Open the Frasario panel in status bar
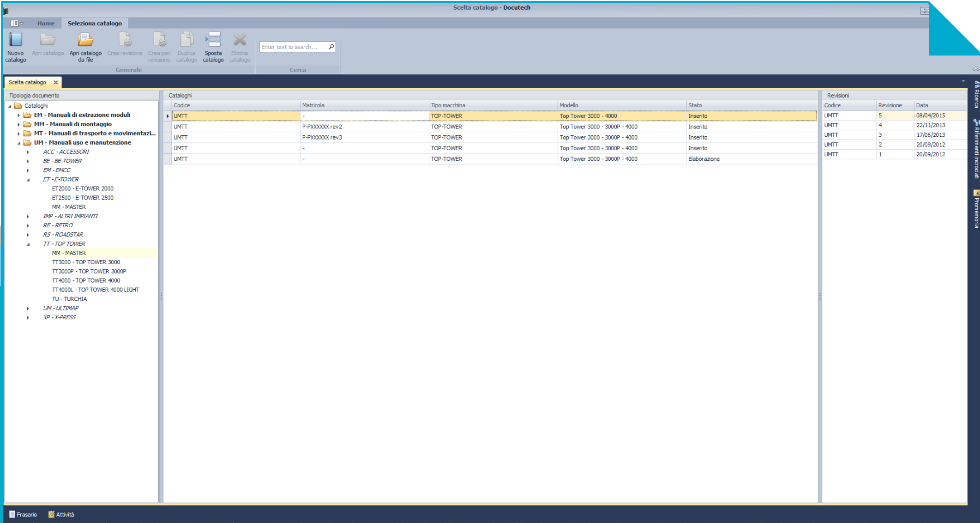980x523 pixels. tap(23, 514)
